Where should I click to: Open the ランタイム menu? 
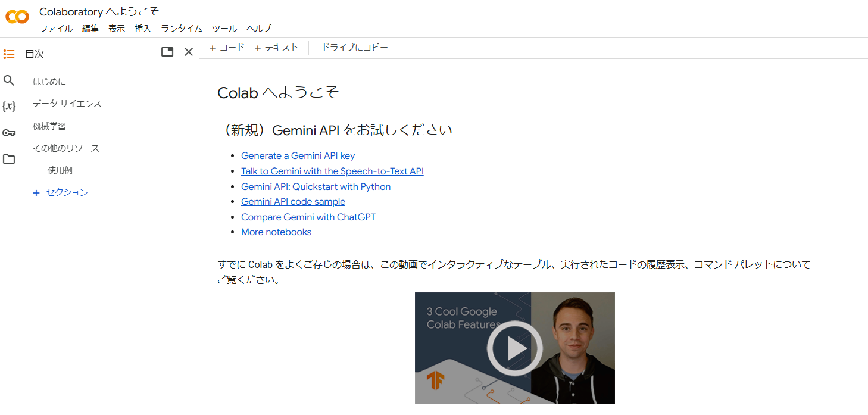[180, 28]
